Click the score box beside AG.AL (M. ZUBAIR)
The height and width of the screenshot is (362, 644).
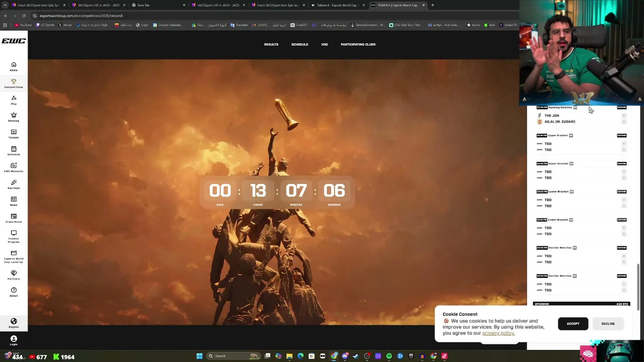click(x=624, y=122)
